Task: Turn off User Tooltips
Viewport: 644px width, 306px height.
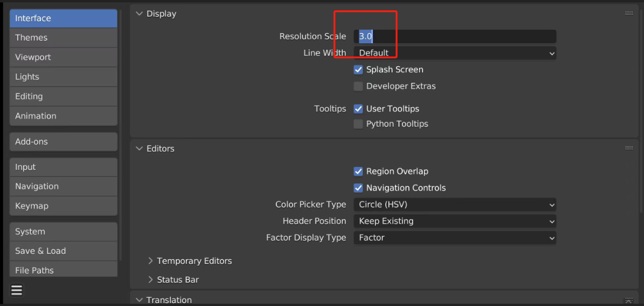Action: coord(358,109)
